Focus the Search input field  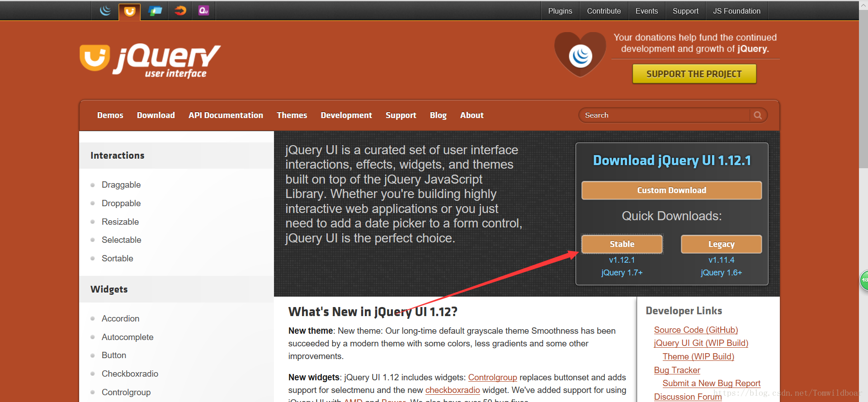[x=665, y=115]
